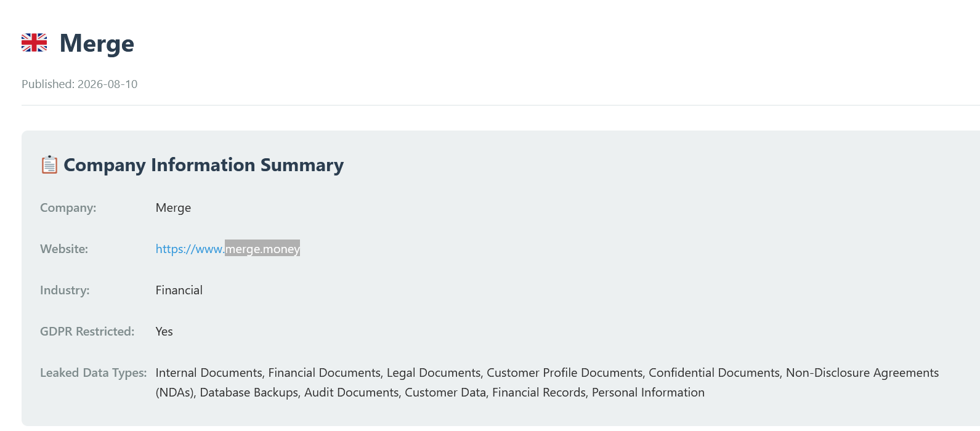Click the Merge page title
Viewport: 980px width, 431px height.
97,43
